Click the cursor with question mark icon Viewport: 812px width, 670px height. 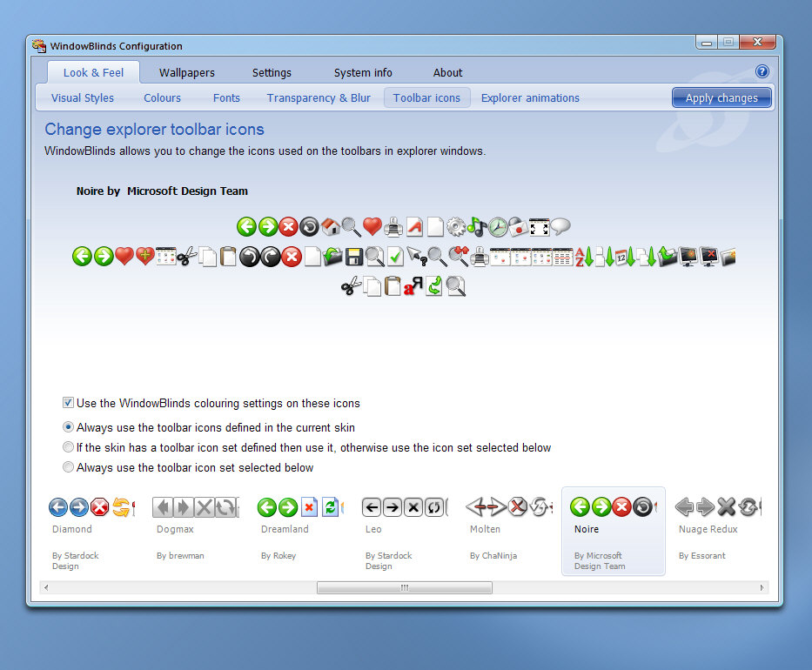(x=417, y=257)
